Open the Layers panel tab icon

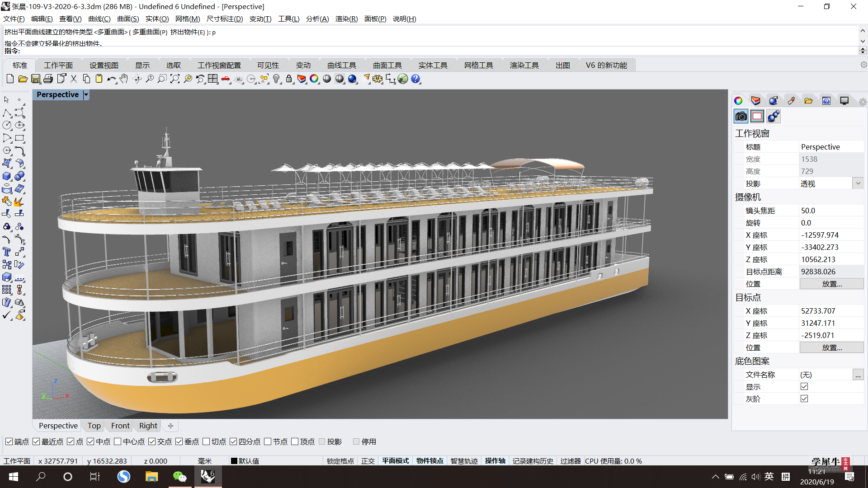tap(756, 101)
